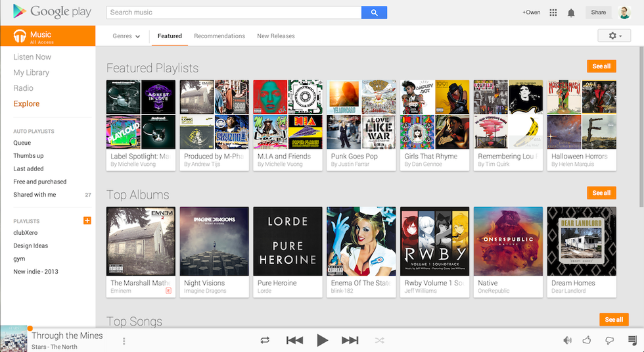Switch to the Recommendations tab
Screen dimensions: 644x352
pyautogui.click(x=219, y=36)
